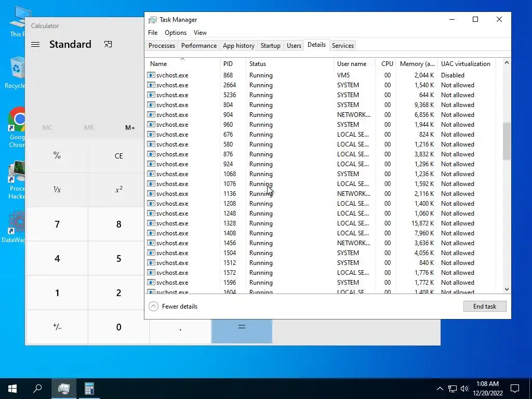Switch to the Startup tab
This screenshot has height=399, width=532.
(x=270, y=46)
